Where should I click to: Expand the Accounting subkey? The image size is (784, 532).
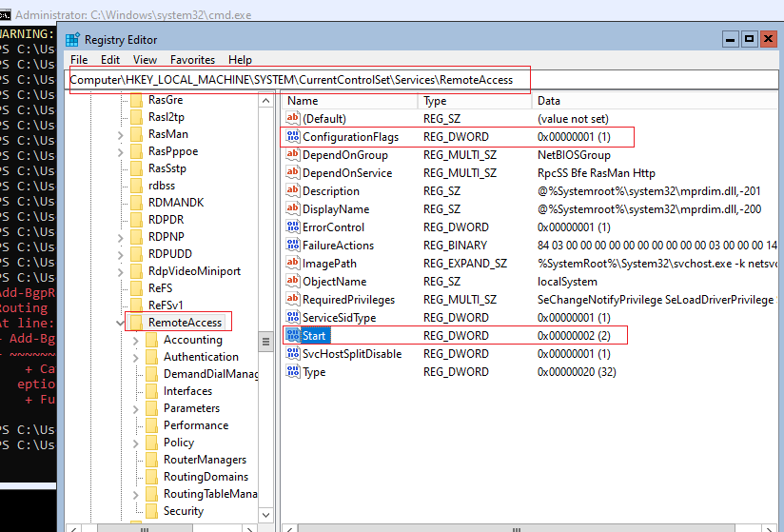coord(135,341)
